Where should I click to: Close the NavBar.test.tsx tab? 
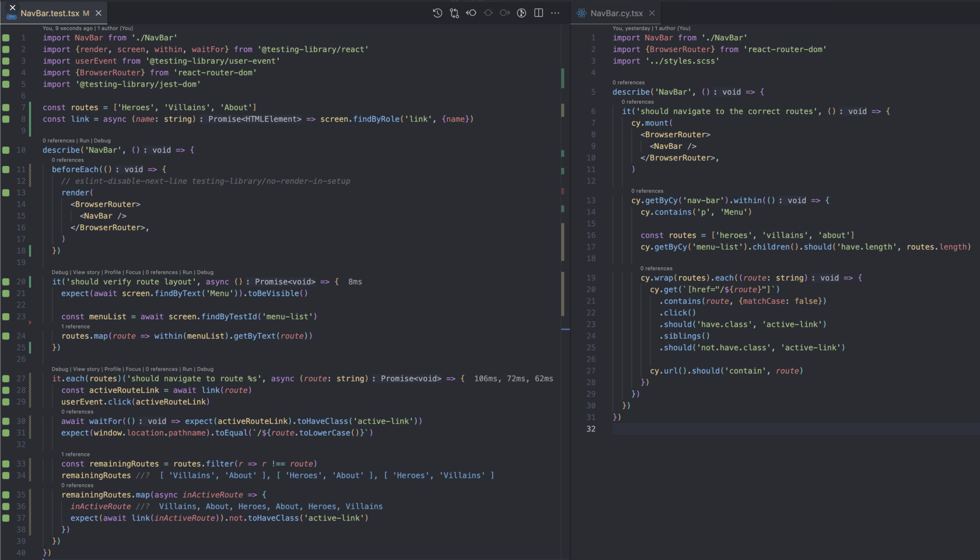98,13
